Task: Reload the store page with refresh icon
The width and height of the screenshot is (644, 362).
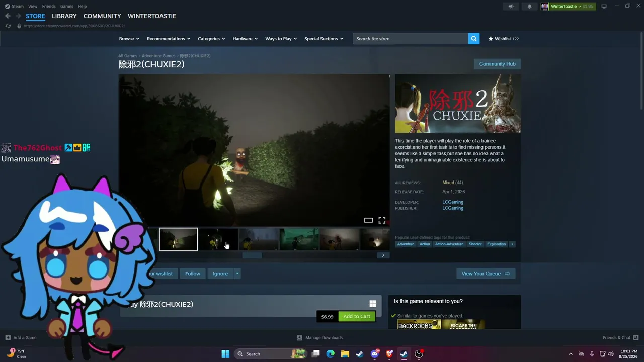Action: coord(8,26)
